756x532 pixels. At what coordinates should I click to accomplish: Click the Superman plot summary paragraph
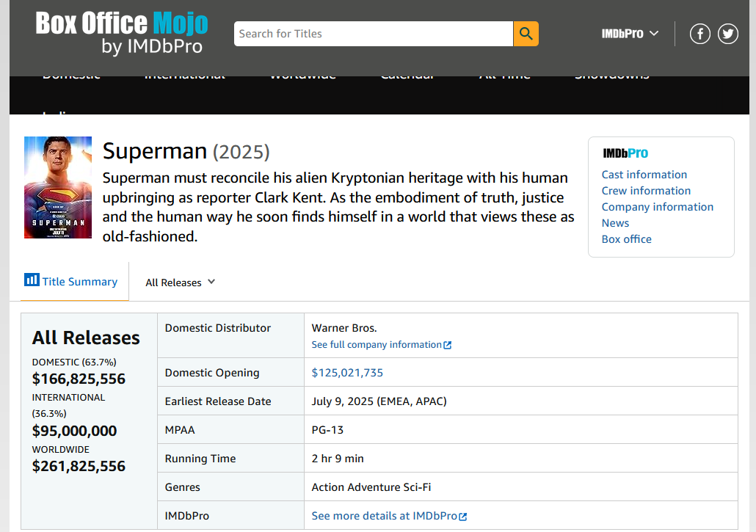[338, 207]
